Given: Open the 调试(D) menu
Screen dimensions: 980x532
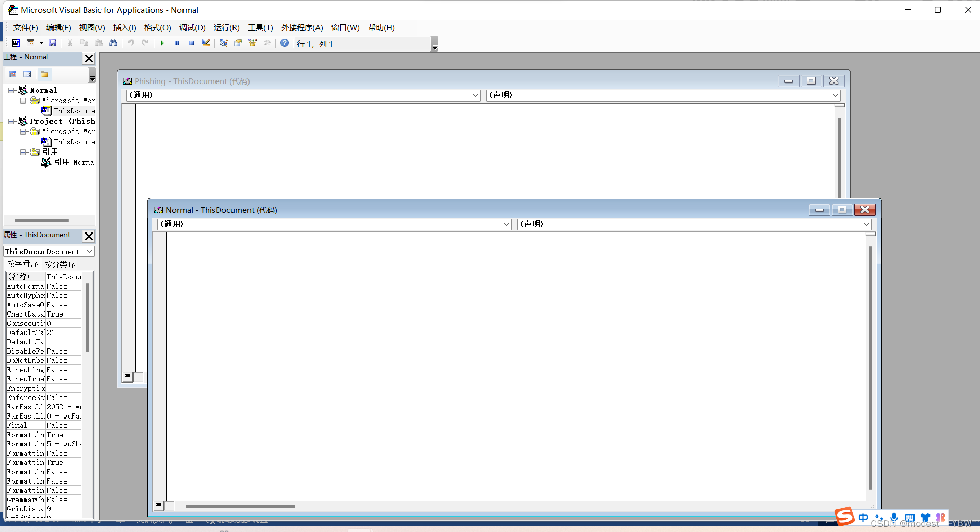Looking at the screenshot, I should point(192,28).
